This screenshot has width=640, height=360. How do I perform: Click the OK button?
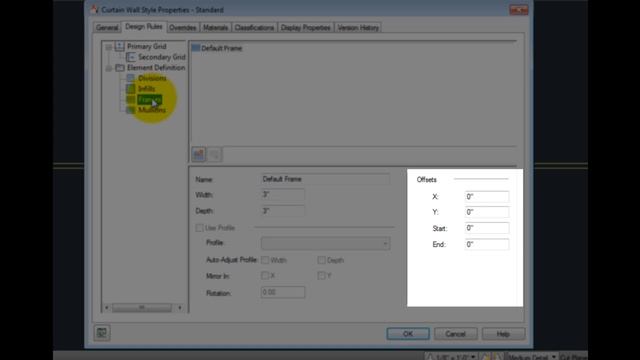pos(408,333)
